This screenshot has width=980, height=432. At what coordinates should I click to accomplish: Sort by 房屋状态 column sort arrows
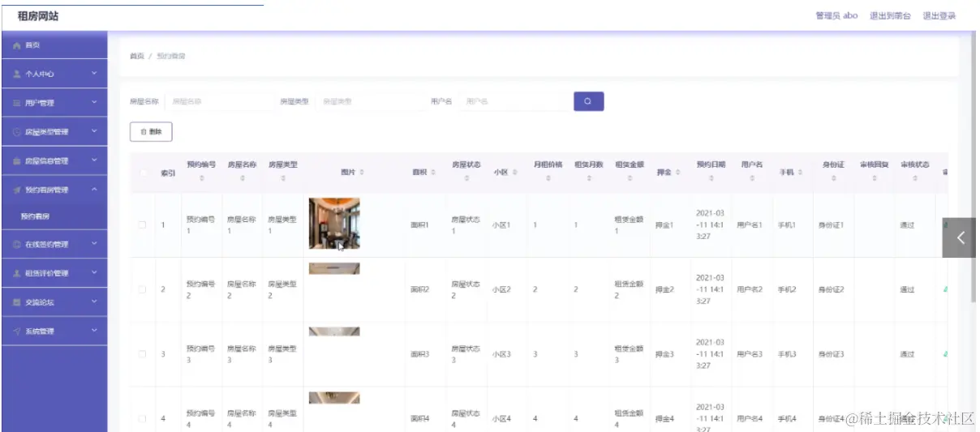click(466, 178)
